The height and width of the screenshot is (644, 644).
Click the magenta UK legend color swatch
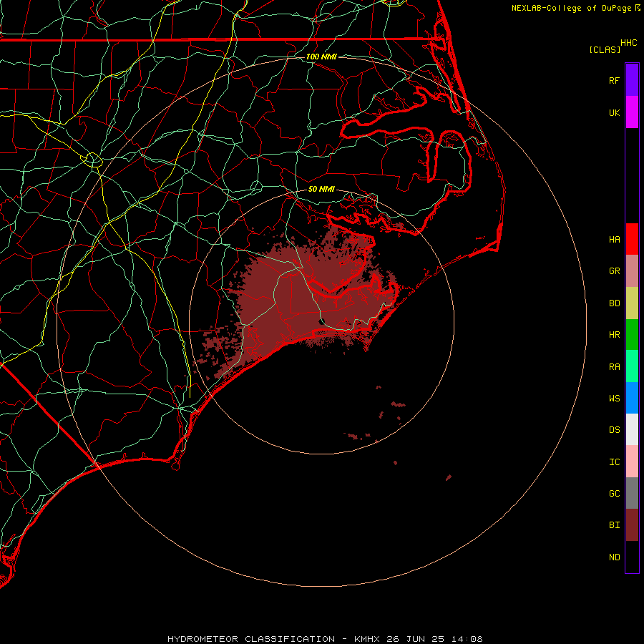[632, 112]
